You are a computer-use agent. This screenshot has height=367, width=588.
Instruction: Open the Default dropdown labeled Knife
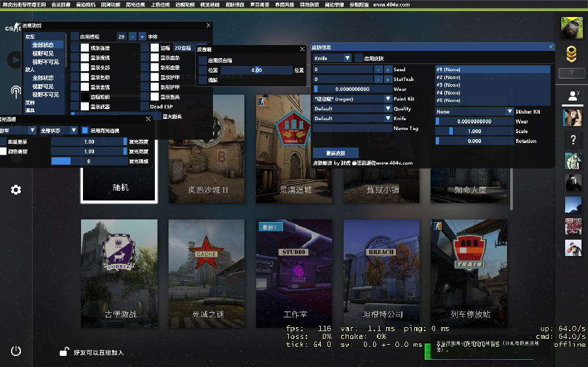point(353,118)
